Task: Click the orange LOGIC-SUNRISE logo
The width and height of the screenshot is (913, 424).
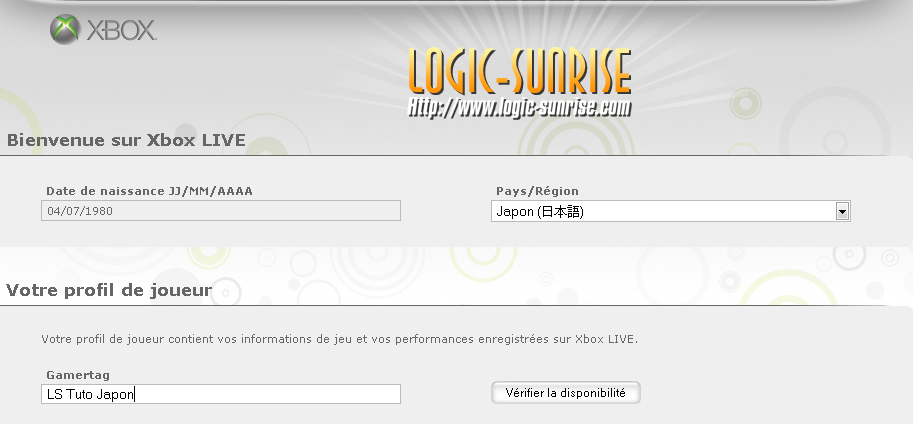Action: pos(519,72)
